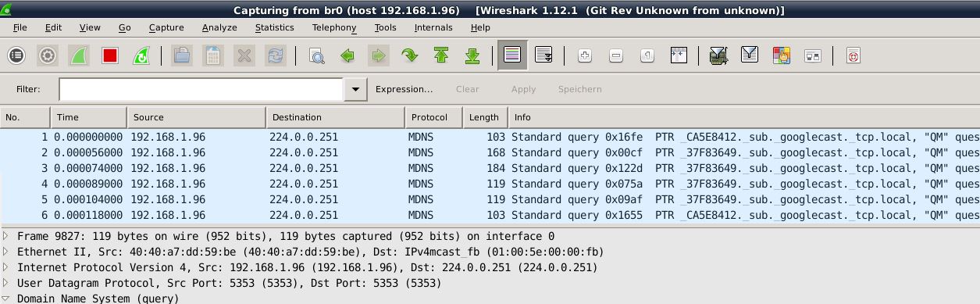Open the File menu

point(20,27)
